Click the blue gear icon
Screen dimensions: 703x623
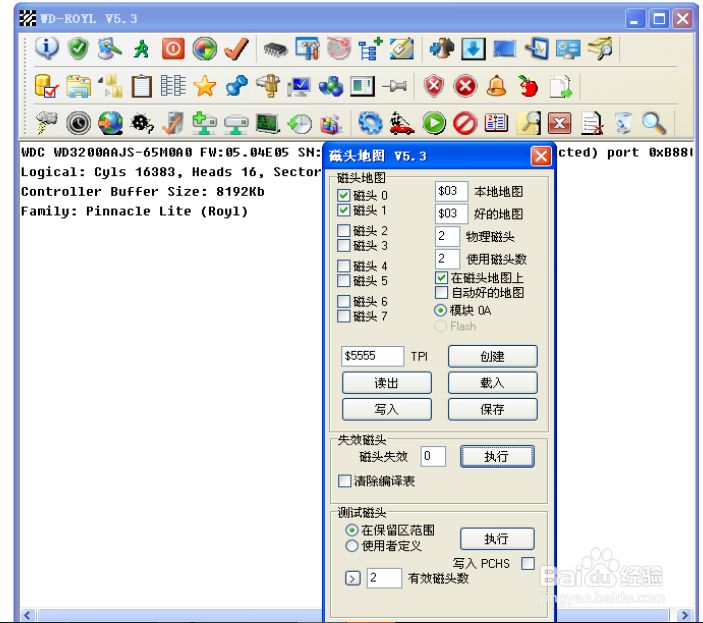click(370, 123)
